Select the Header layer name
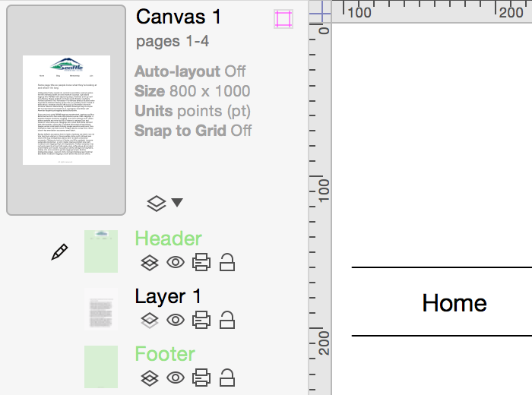The image size is (532, 395). pyautogui.click(x=168, y=239)
